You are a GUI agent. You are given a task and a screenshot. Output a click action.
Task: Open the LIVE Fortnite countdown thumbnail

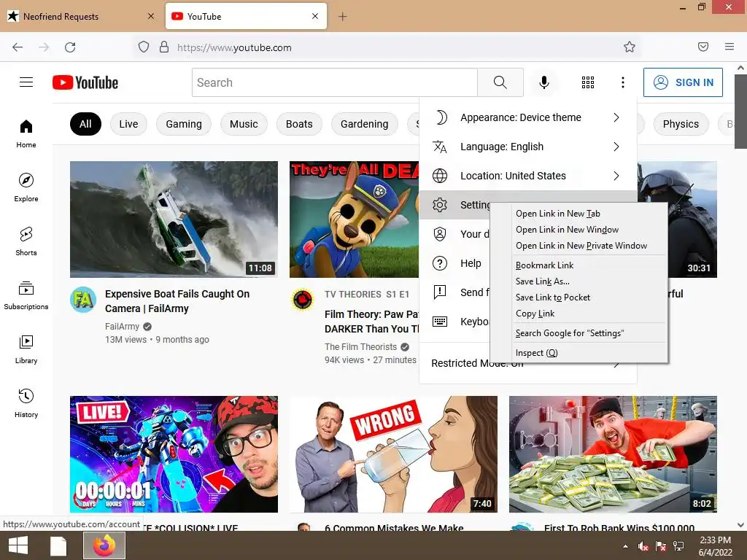tap(174, 454)
